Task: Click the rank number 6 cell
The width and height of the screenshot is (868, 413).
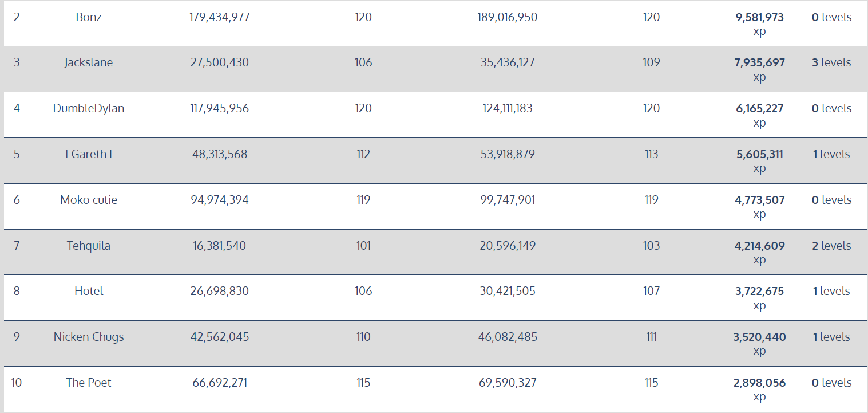Action: coord(17,200)
